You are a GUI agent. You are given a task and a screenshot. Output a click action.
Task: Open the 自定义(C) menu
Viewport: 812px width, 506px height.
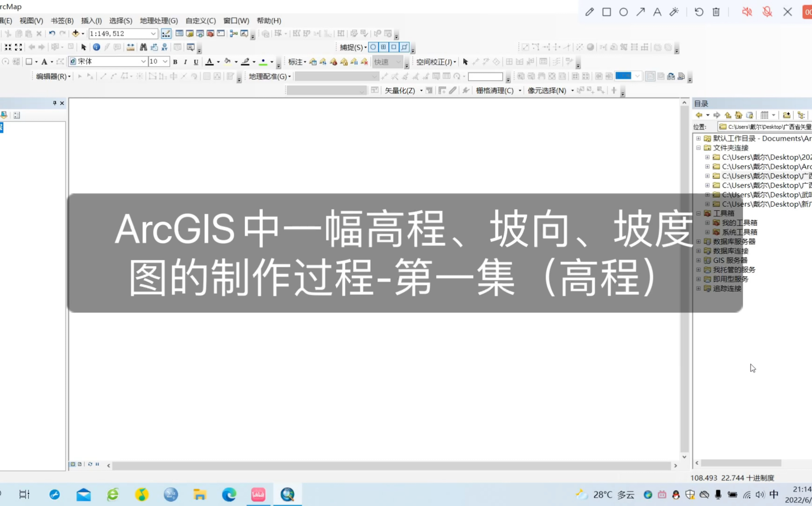coord(200,21)
